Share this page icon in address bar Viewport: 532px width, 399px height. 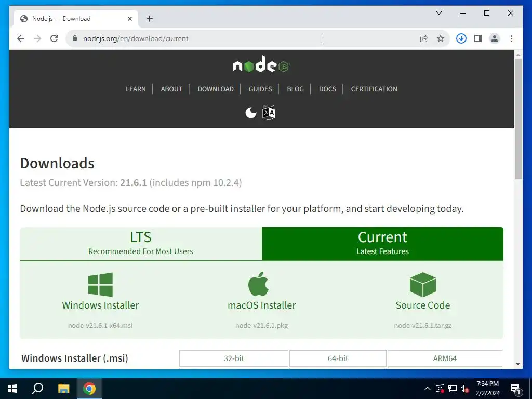424,38
